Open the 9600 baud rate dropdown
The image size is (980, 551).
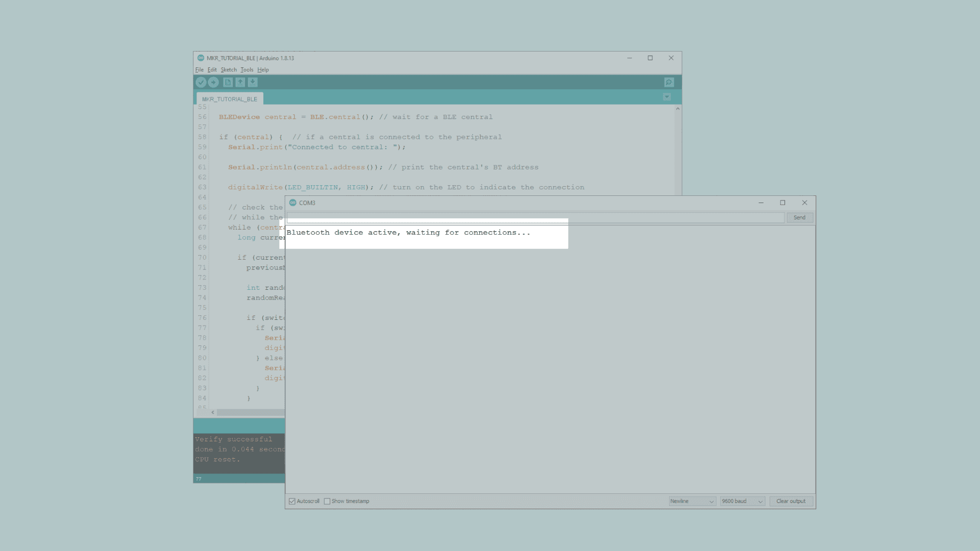tap(742, 501)
